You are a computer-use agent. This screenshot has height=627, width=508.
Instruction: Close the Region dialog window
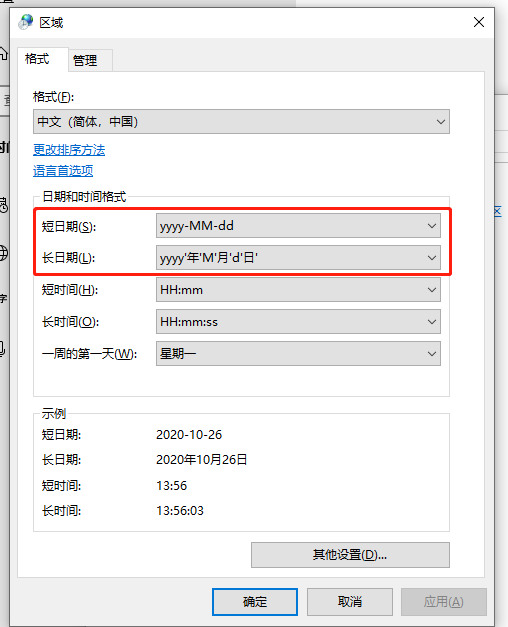pyautogui.click(x=479, y=22)
